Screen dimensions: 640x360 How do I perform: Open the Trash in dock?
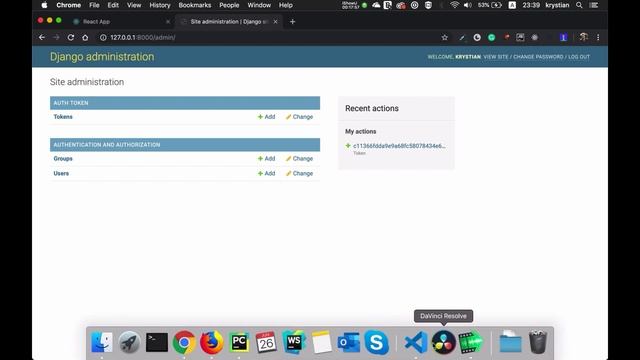click(538, 342)
